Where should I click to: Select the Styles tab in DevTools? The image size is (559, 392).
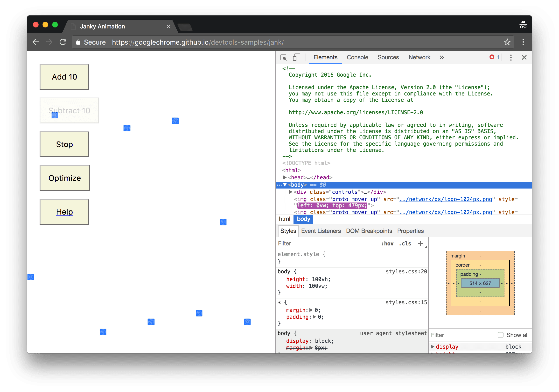[287, 231]
